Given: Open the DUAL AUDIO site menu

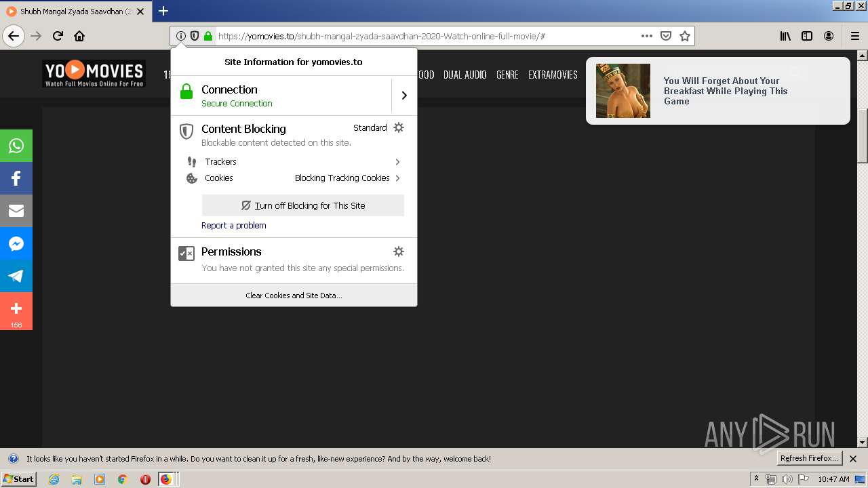Looking at the screenshot, I should tap(465, 75).
